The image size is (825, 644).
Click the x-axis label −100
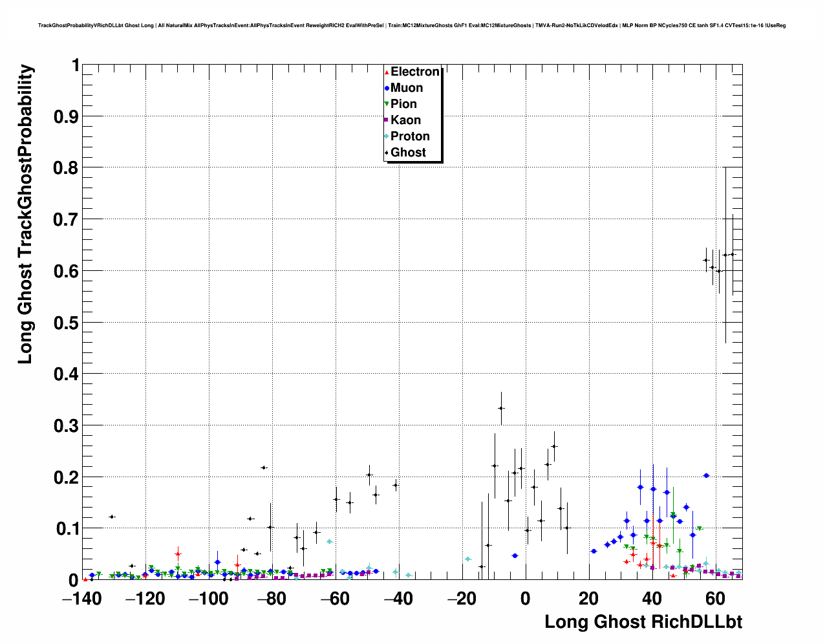(x=209, y=599)
